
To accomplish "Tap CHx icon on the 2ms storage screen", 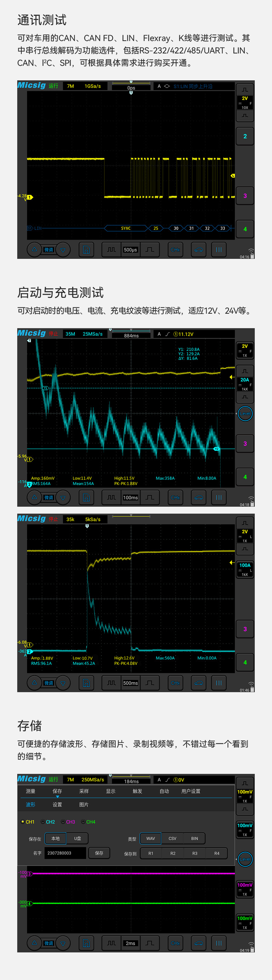I will pyautogui.click(x=175, y=943).
